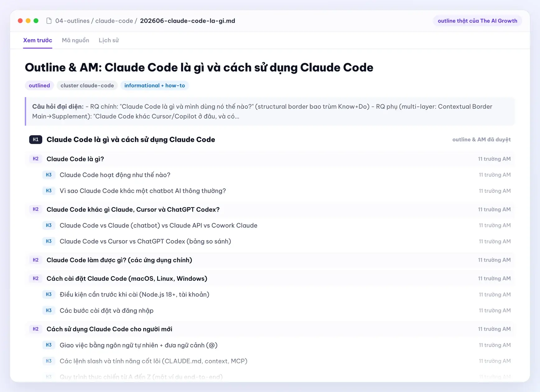The image size is (540, 392).
Task: Select 'Claude Code hoạt động như thế nào?' row
Action: [270, 175]
